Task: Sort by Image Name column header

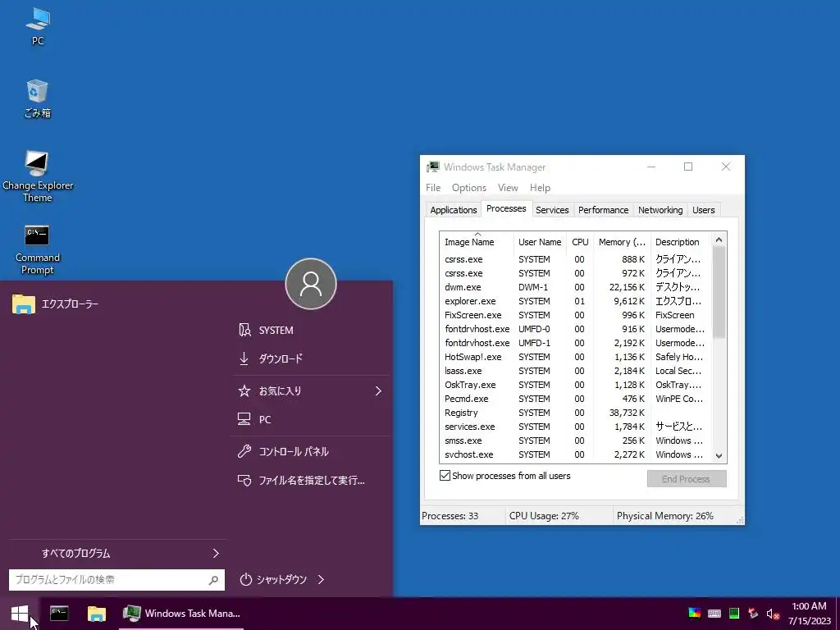Action: pyautogui.click(x=477, y=242)
